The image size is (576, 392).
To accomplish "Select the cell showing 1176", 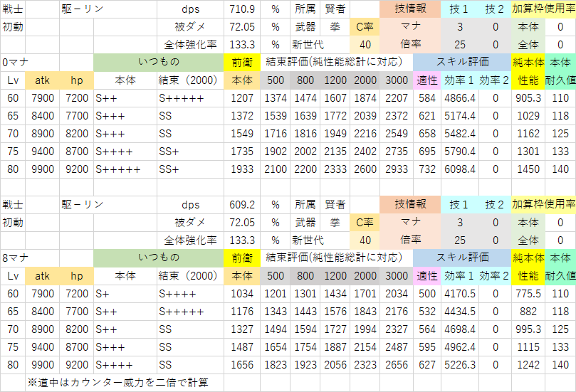I will coord(242,312).
